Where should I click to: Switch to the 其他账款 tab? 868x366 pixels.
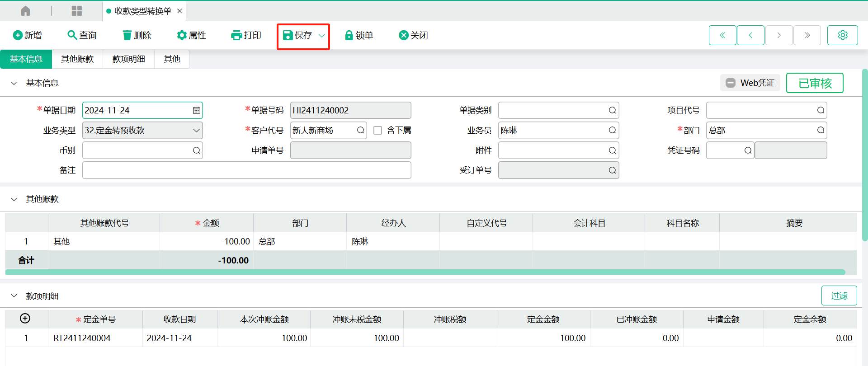77,59
